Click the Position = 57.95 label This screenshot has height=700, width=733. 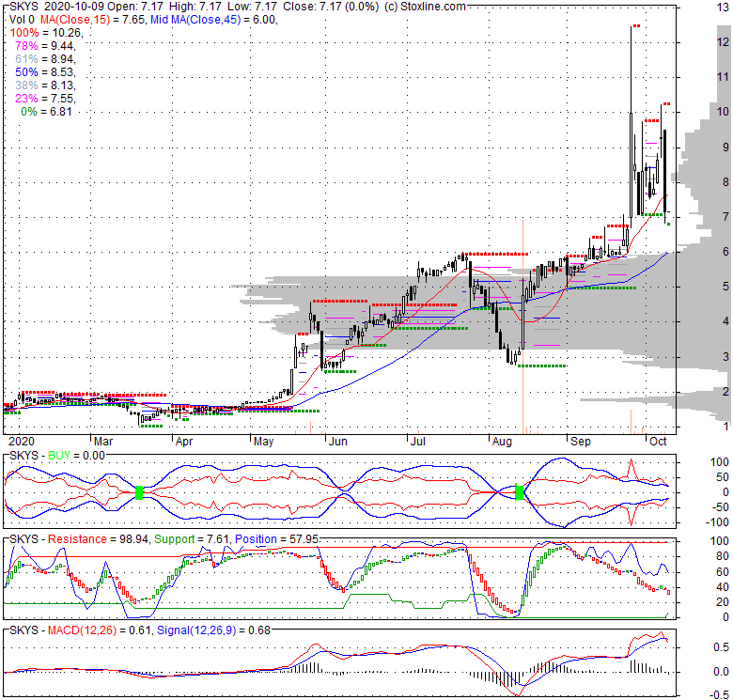tap(276, 539)
